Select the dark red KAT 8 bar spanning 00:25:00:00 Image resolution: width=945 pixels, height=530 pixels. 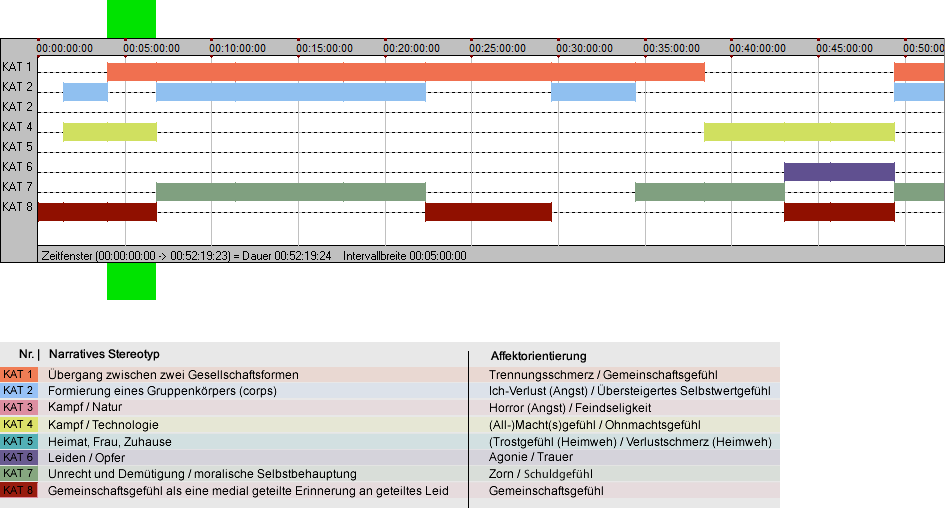click(x=488, y=212)
